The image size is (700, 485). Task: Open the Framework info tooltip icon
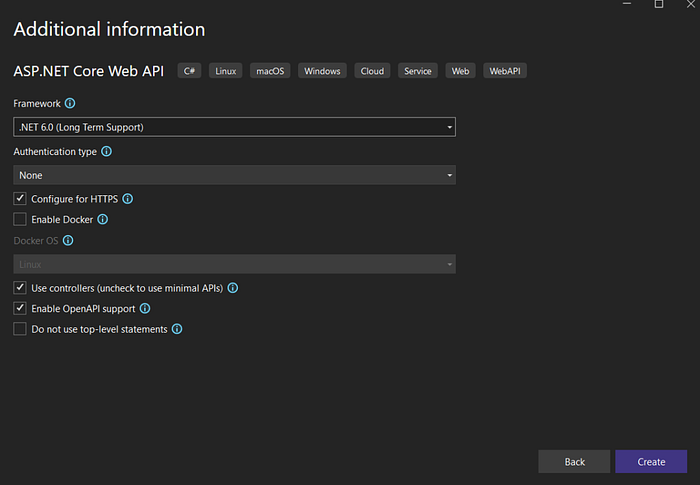[x=70, y=103]
